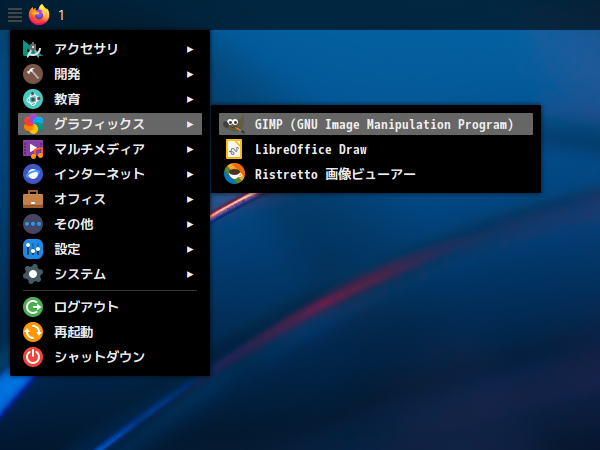Expand グラフィックス submenu arrow

(x=190, y=124)
